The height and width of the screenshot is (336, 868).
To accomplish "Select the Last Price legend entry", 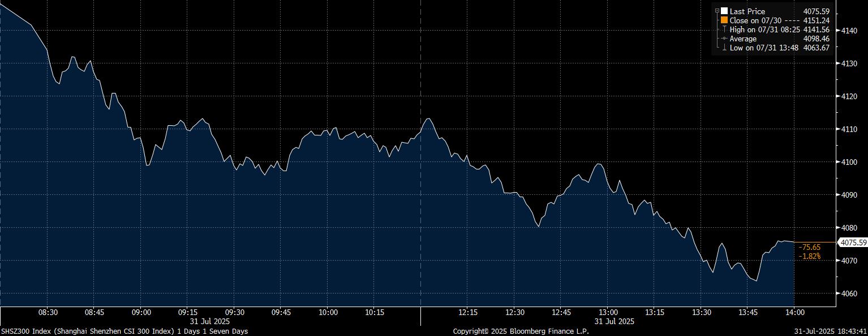I will [x=747, y=11].
